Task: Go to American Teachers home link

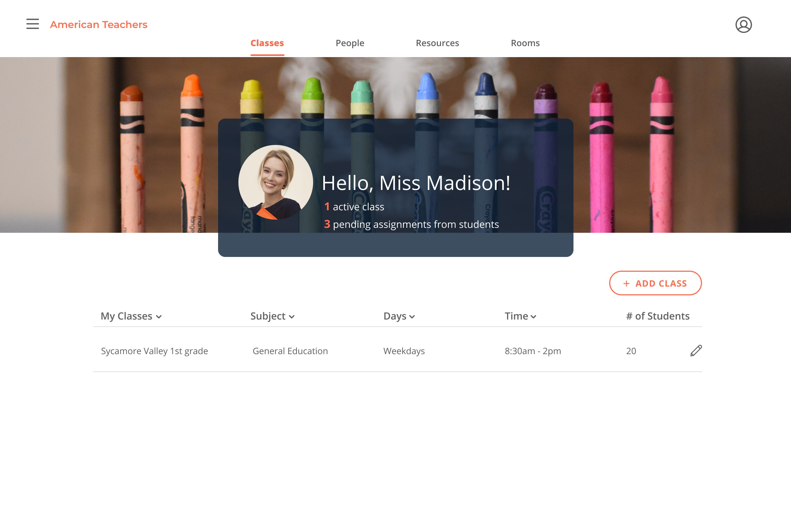Action: 99,24
